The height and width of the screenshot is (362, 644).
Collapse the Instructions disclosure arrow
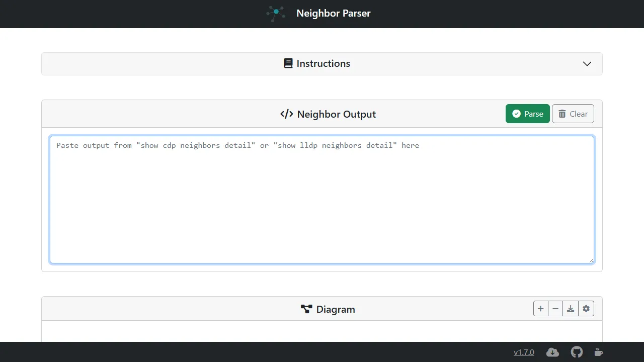[x=587, y=64]
